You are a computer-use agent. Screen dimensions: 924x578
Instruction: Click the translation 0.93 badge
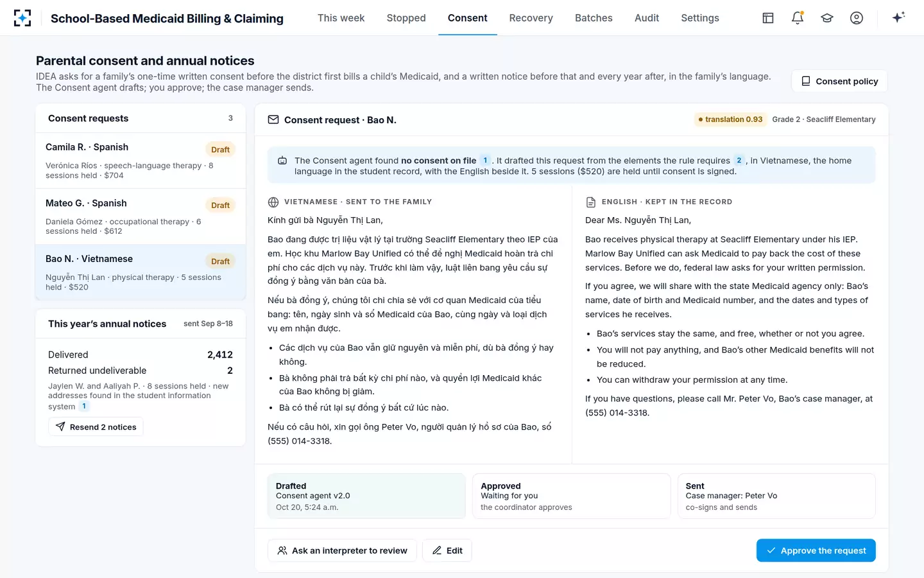pos(730,119)
